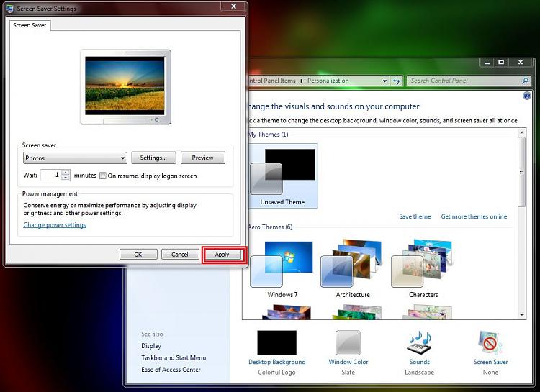Click theme list scrollbar down arrow
Image resolution: width=540 pixels, height=392 pixels.
(x=522, y=315)
